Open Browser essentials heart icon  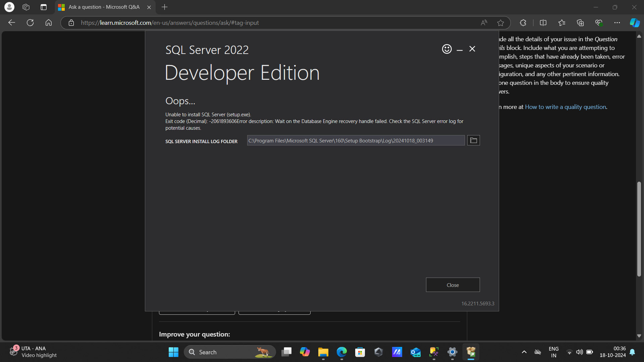(599, 23)
